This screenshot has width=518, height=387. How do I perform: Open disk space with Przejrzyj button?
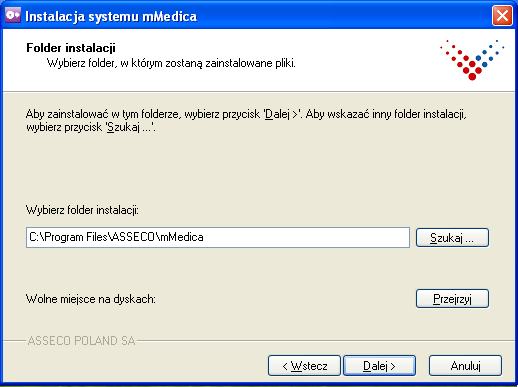(x=452, y=299)
